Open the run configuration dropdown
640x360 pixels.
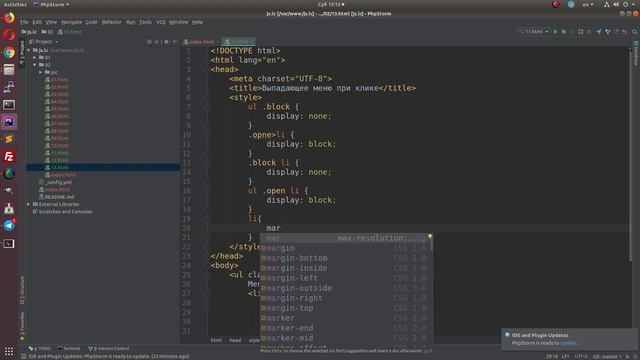(x=534, y=31)
